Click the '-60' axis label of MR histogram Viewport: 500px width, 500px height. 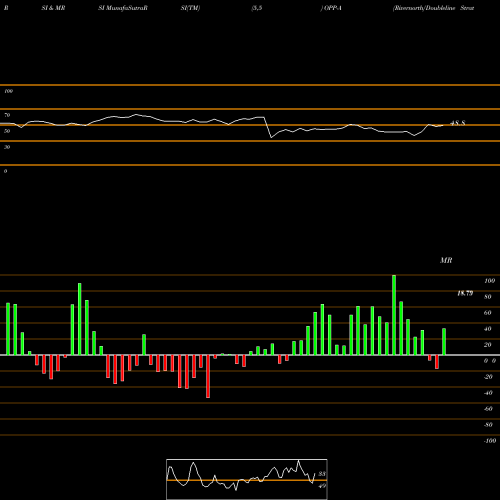(x=488, y=409)
